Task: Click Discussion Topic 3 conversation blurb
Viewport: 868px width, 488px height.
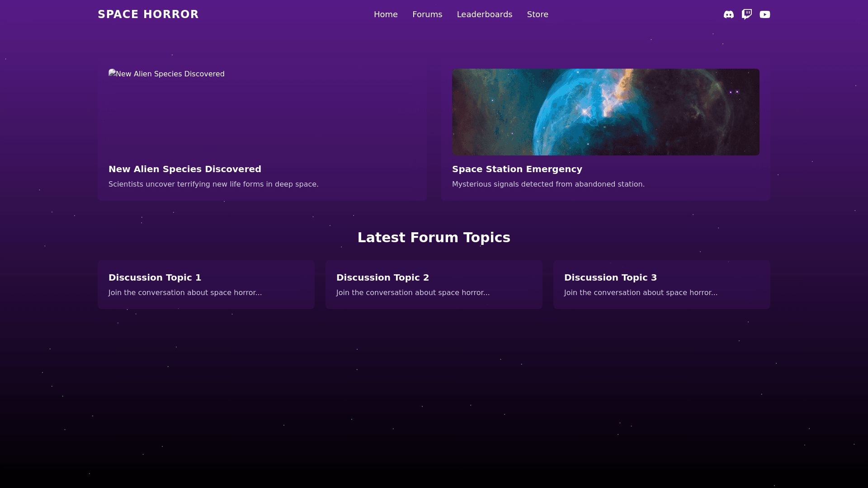Action: tap(641, 293)
